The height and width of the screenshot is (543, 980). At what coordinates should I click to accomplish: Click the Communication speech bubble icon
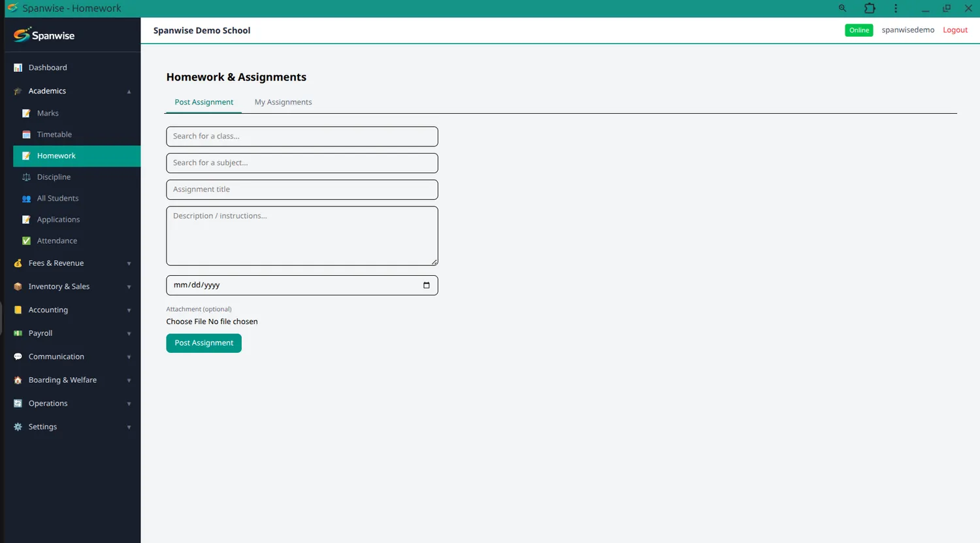[x=18, y=357]
